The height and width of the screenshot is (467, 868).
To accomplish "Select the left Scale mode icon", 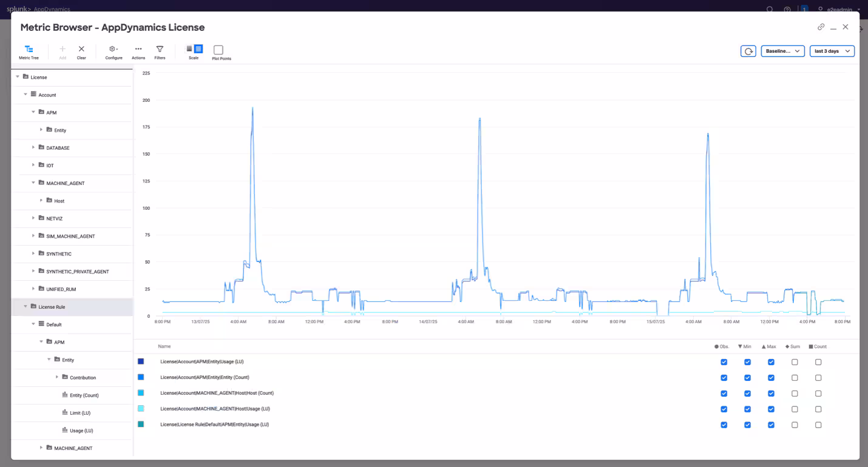I will click(x=189, y=49).
